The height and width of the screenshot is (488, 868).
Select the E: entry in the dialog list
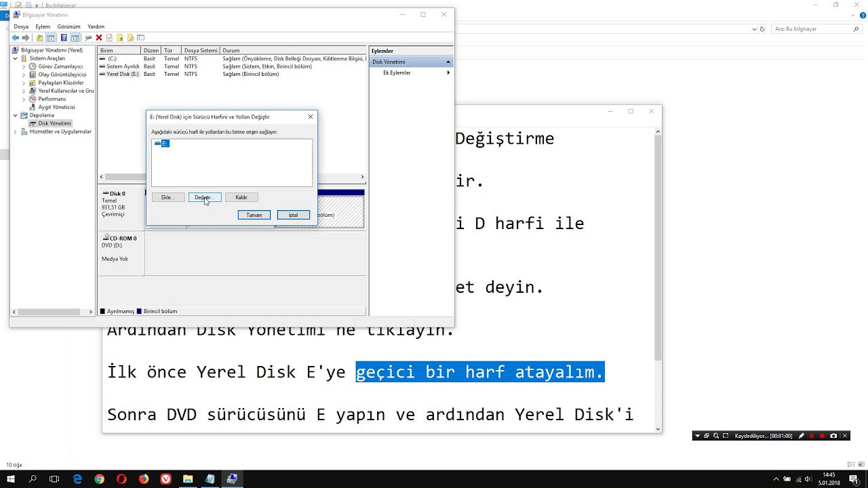pyautogui.click(x=161, y=144)
